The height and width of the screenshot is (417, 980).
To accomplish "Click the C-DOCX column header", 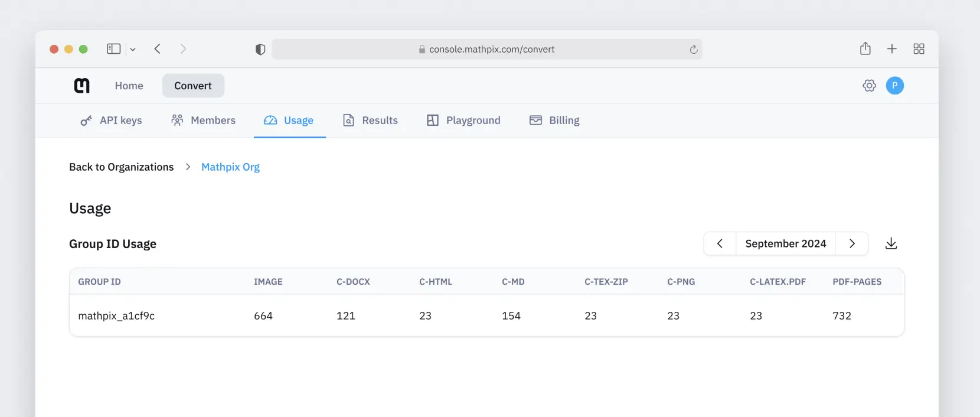I will pyautogui.click(x=353, y=282).
